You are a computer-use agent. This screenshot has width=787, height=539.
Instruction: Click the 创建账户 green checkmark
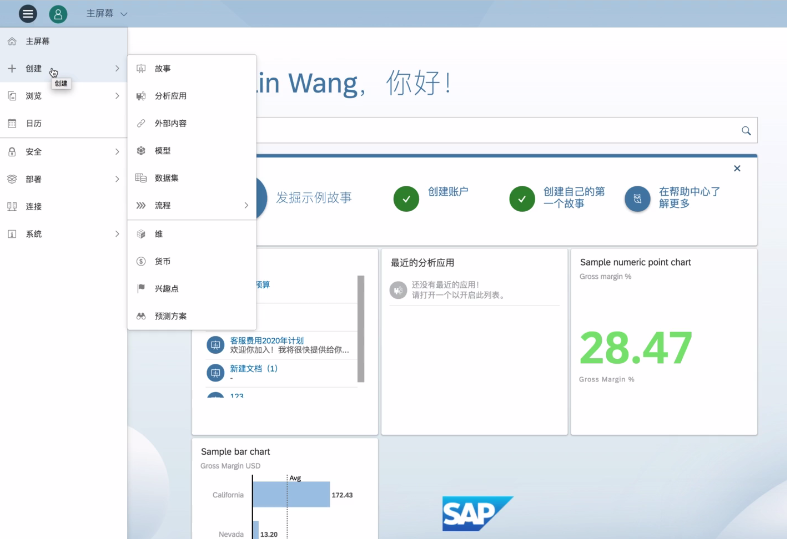pyautogui.click(x=407, y=199)
